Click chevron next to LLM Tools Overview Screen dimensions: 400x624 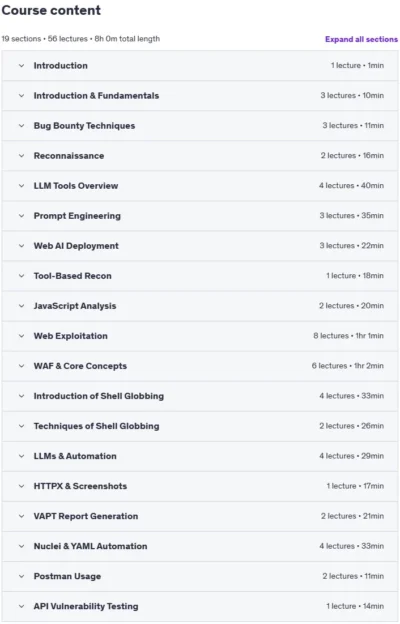coord(21,186)
